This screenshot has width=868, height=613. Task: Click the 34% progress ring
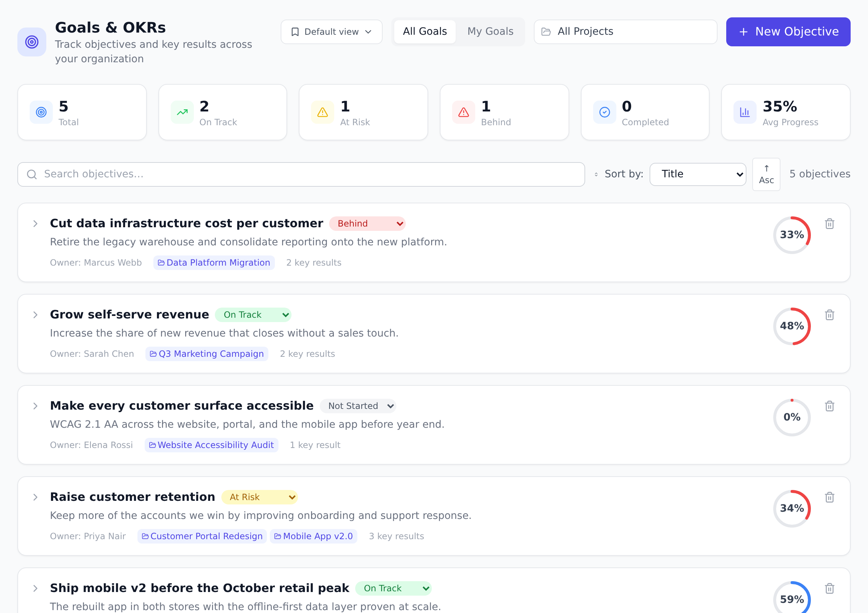[x=792, y=509]
